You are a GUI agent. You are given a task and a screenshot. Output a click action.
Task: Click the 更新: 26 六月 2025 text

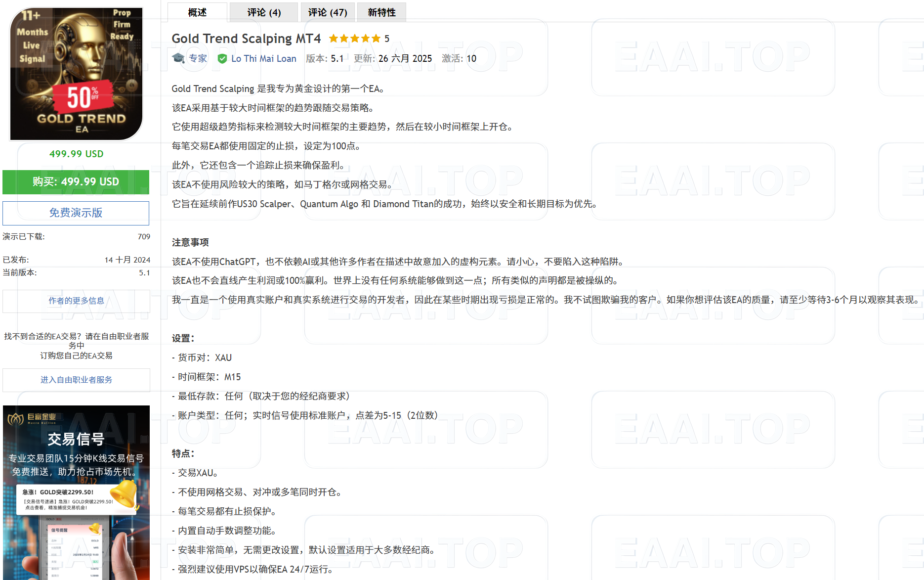393,58
